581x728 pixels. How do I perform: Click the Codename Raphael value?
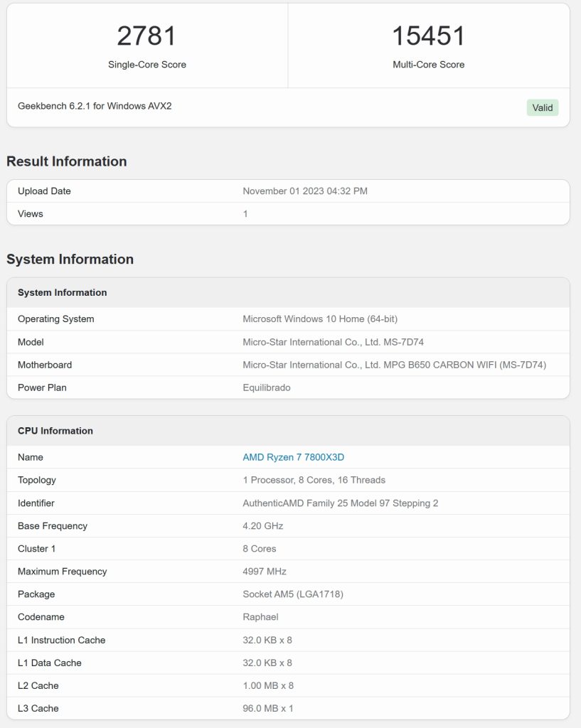260,617
